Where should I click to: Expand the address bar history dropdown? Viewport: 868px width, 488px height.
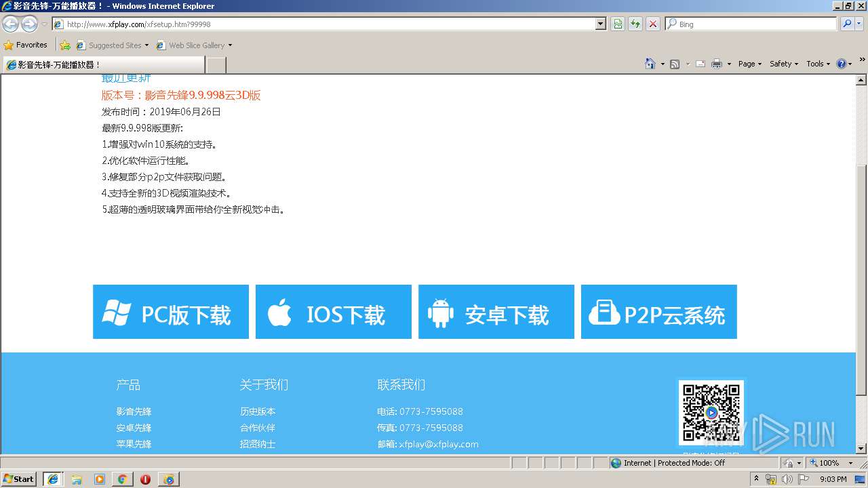tap(601, 24)
